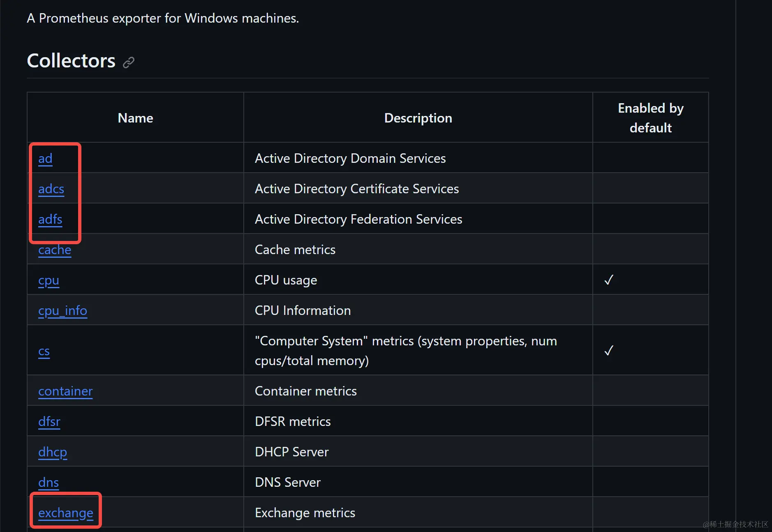Follow the dns collector link
The image size is (772, 532).
point(49,483)
